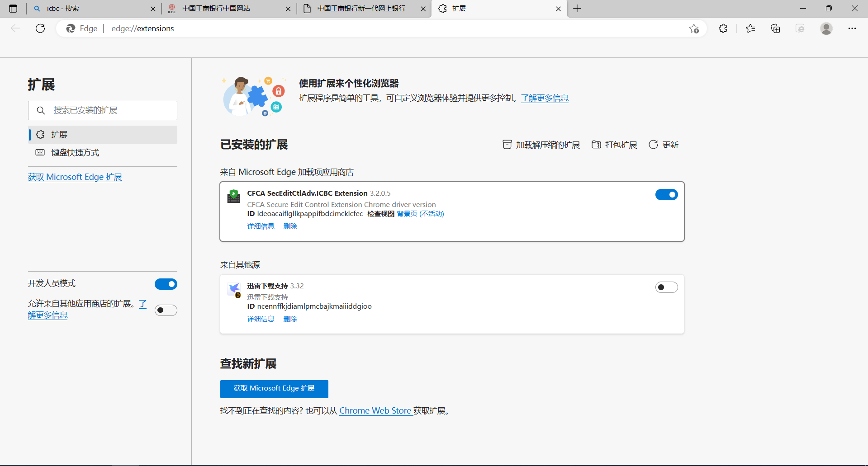
Task: Click the 已安装的扩展 heading
Action: click(254, 145)
